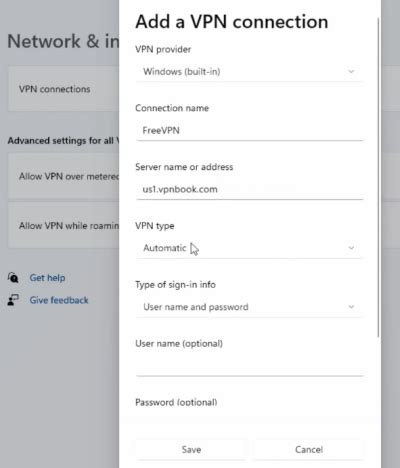Click the dialog's vertical scrollbar
Screen dimensions: 400x468
click(378, 177)
